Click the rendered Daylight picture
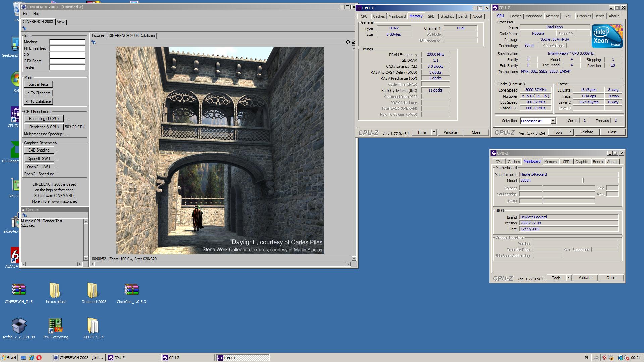The height and width of the screenshot is (362, 644). tap(220, 150)
